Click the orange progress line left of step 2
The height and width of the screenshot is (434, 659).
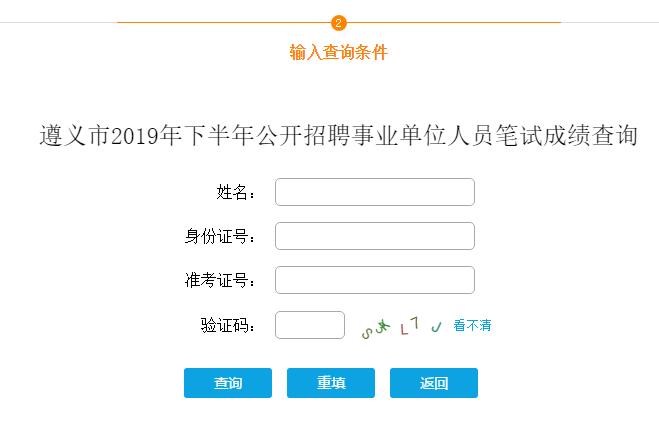(222, 22)
